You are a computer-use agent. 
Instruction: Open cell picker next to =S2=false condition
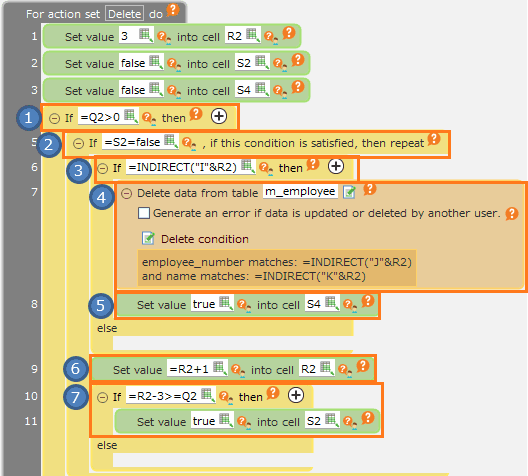pos(171,141)
